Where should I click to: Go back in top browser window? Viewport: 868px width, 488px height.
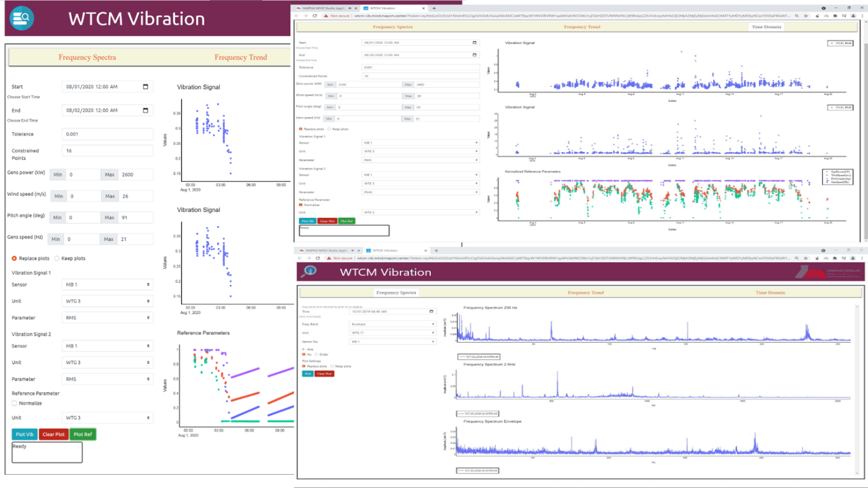298,16
